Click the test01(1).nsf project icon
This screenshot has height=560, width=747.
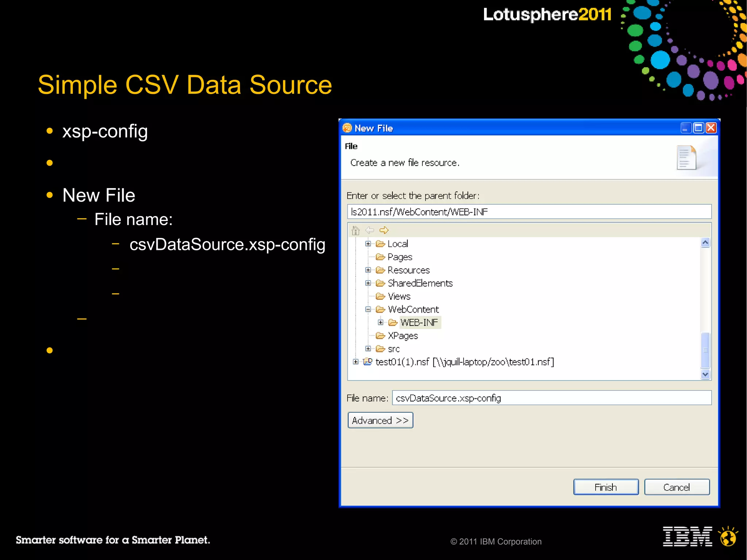368,362
